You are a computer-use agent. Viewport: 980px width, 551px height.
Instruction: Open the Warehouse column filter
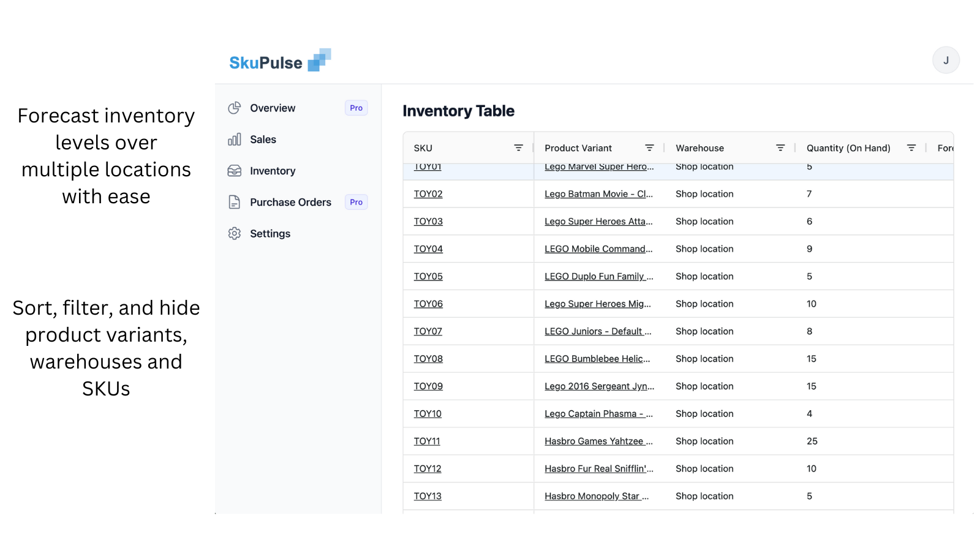[x=780, y=148]
